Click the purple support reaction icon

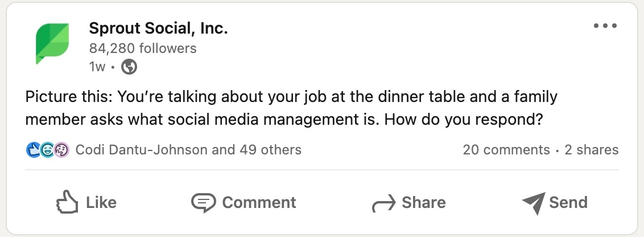coord(61,150)
